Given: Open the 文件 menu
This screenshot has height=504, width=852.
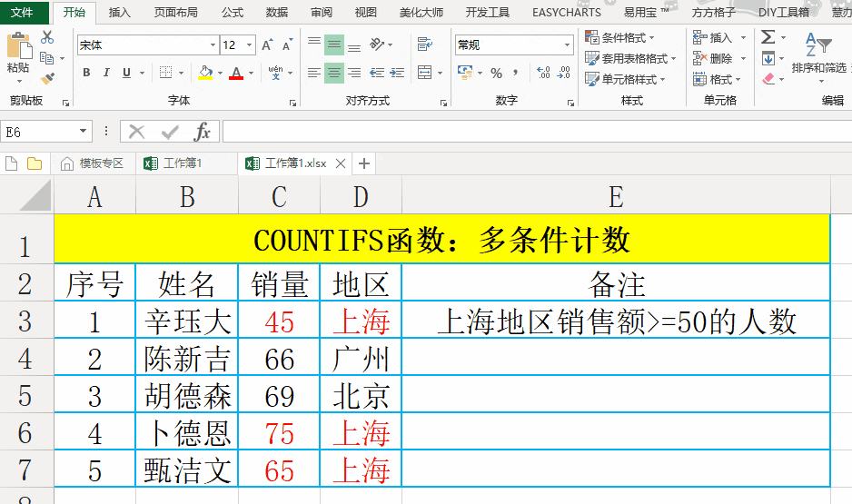Looking at the screenshot, I should 23,12.
